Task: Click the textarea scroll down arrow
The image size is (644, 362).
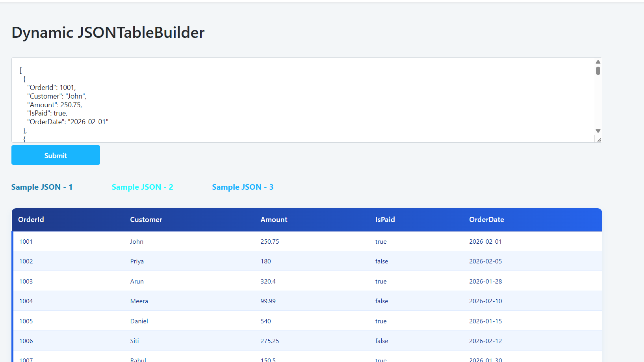Action: (598, 131)
